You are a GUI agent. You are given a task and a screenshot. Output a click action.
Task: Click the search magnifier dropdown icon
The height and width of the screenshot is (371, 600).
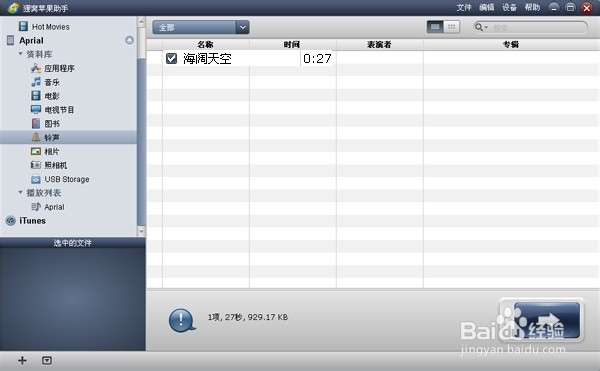481,27
